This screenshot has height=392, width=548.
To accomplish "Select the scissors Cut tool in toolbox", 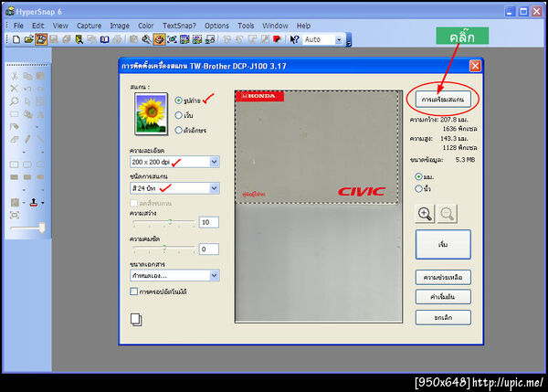I will coord(14,76).
